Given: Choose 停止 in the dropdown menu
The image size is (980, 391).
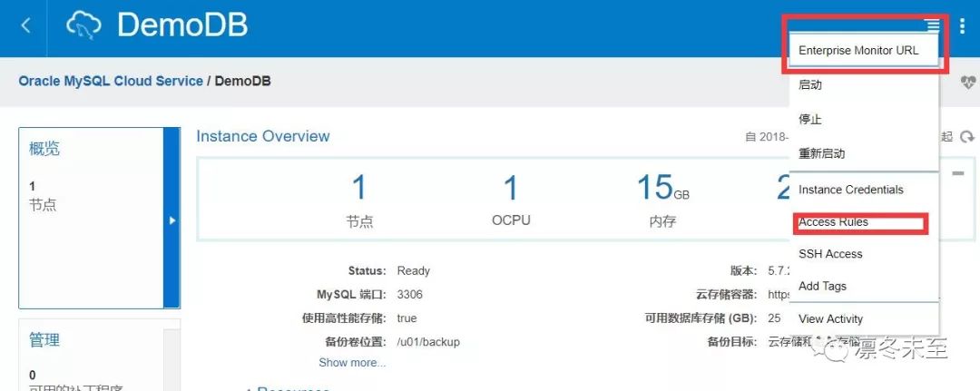Looking at the screenshot, I should click(863, 120).
